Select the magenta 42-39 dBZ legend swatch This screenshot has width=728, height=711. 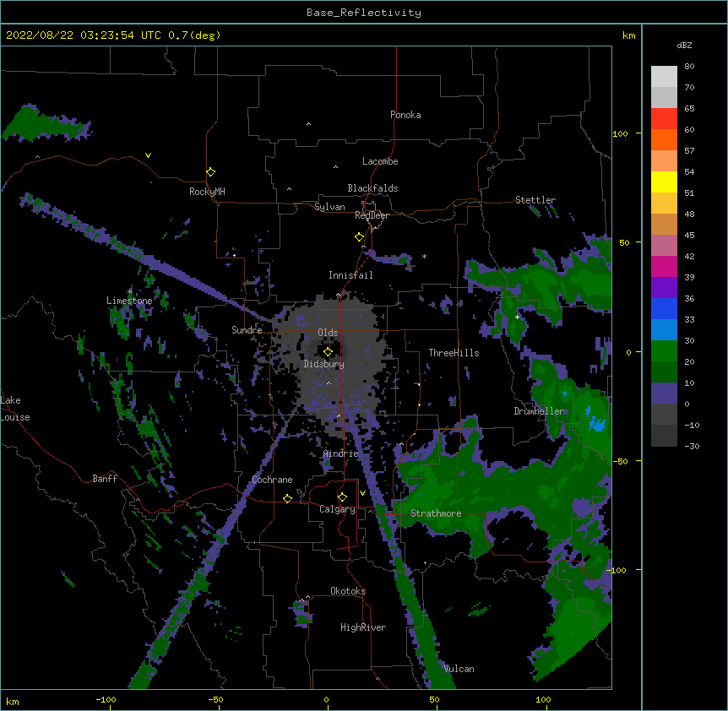[x=664, y=266]
